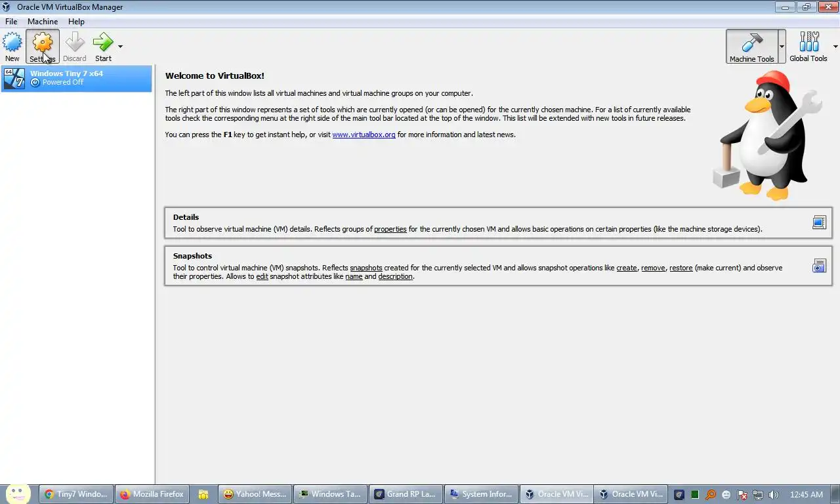Viewport: 840px width, 504px height.
Task: Switch to Yahoo! Messenger taskbar item
Action: (255, 494)
